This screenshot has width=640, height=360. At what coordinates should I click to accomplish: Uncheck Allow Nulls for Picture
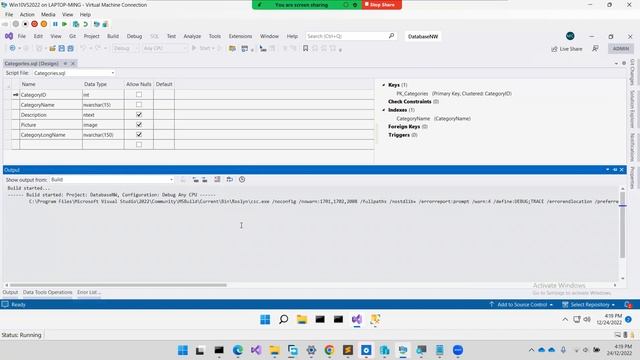tap(139, 124)
